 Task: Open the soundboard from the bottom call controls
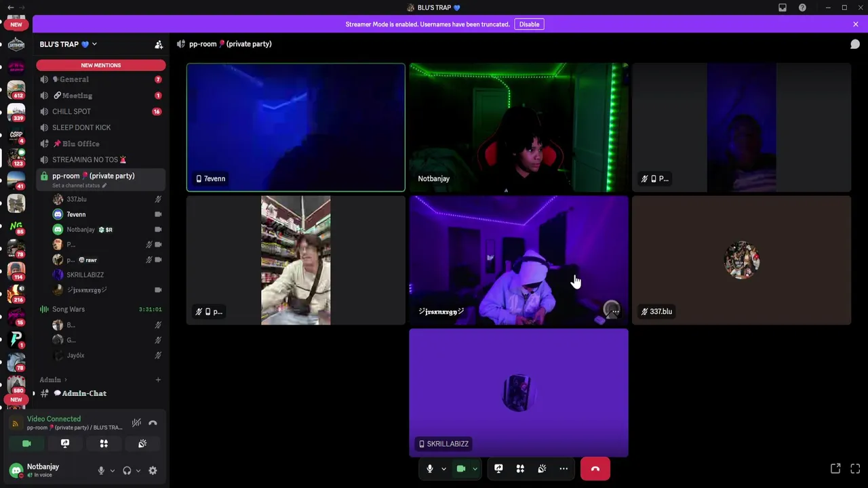(x=542, y=468)
